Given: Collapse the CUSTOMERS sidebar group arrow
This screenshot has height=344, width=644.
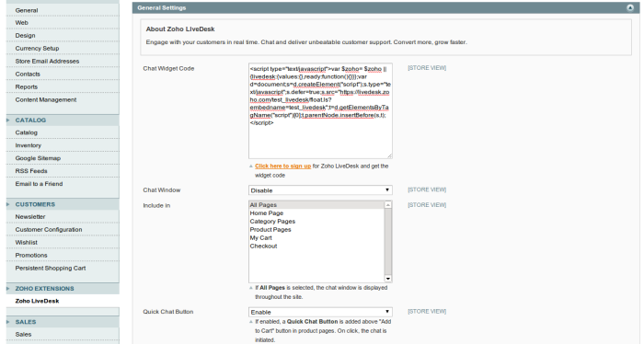Looking at the screenshot, I should pyautogui.click(x=7, y=204).
